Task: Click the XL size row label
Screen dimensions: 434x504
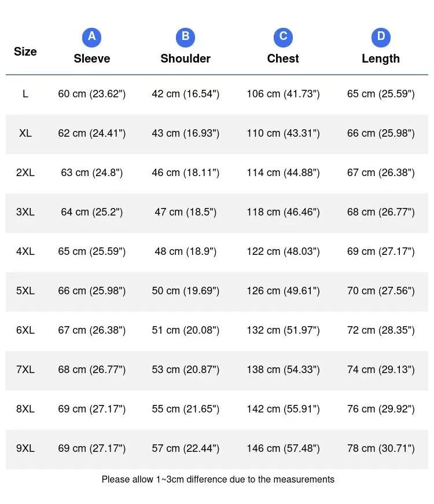Action: coord(25,133)
